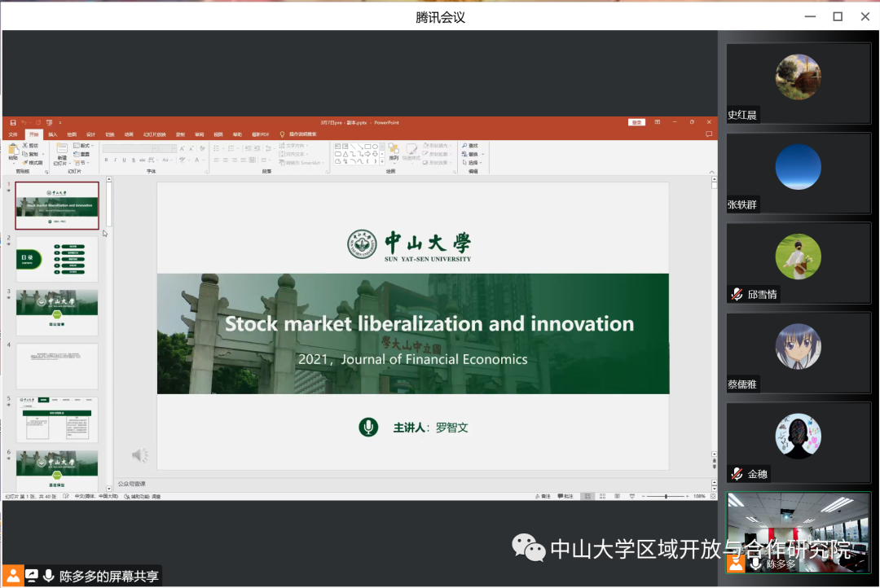Click the Cut scissors icon
880x588 pixels.
[x=25, y=145]
